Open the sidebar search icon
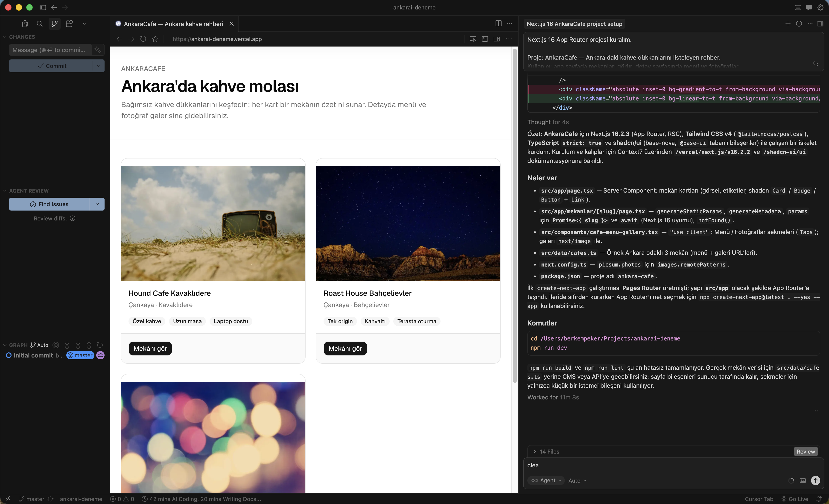The image size is (829, 504). (x=39, y=23)
